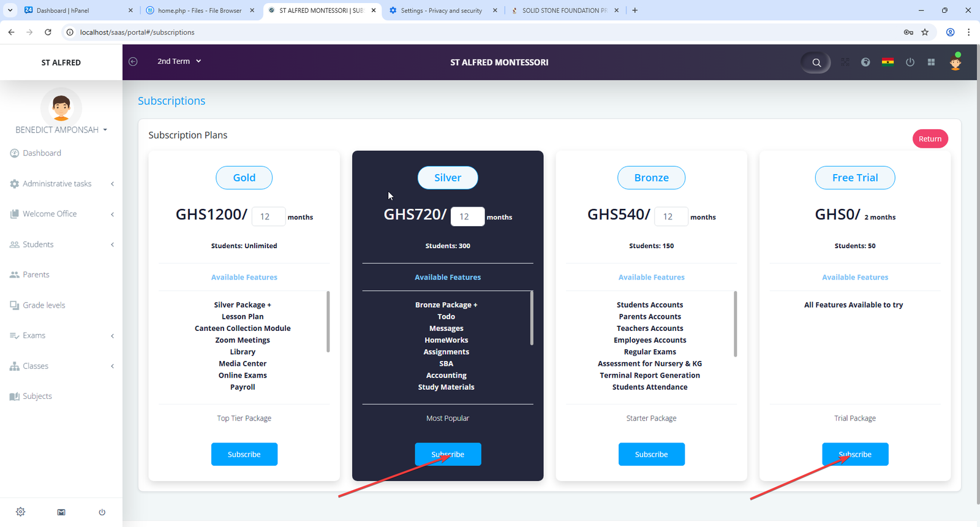Open Dashboard from the sidebar
The height and width of the screenshot is (527, 980).
pyautogui.click(x=42, y=153)
